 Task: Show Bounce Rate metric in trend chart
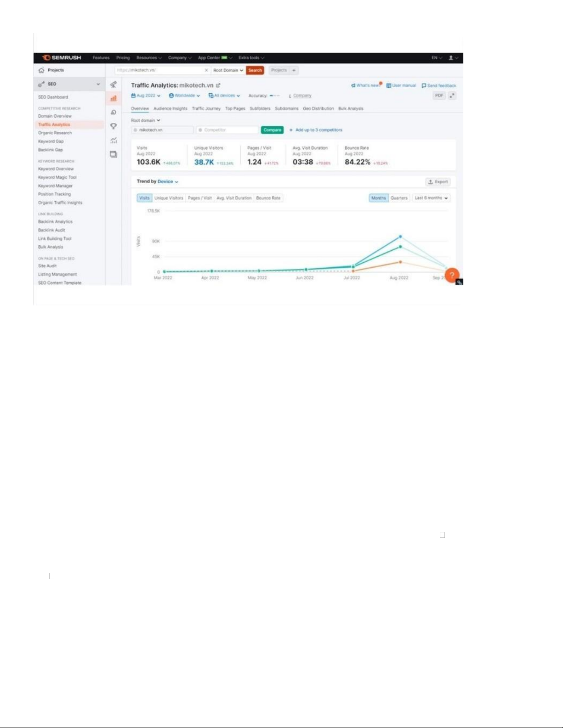pos(268,198)
